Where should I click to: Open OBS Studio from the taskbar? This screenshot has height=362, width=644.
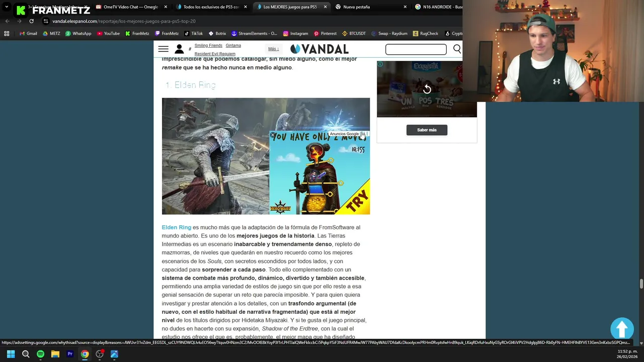100,354
